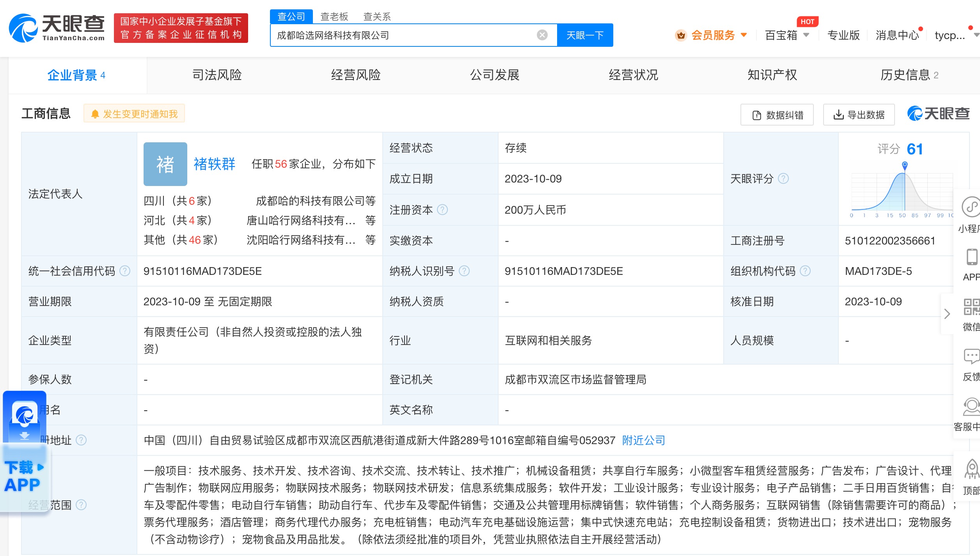Screen dimensions: 980x556
Task: Click the 导出数据 button
Action: (x=859, y=115)
